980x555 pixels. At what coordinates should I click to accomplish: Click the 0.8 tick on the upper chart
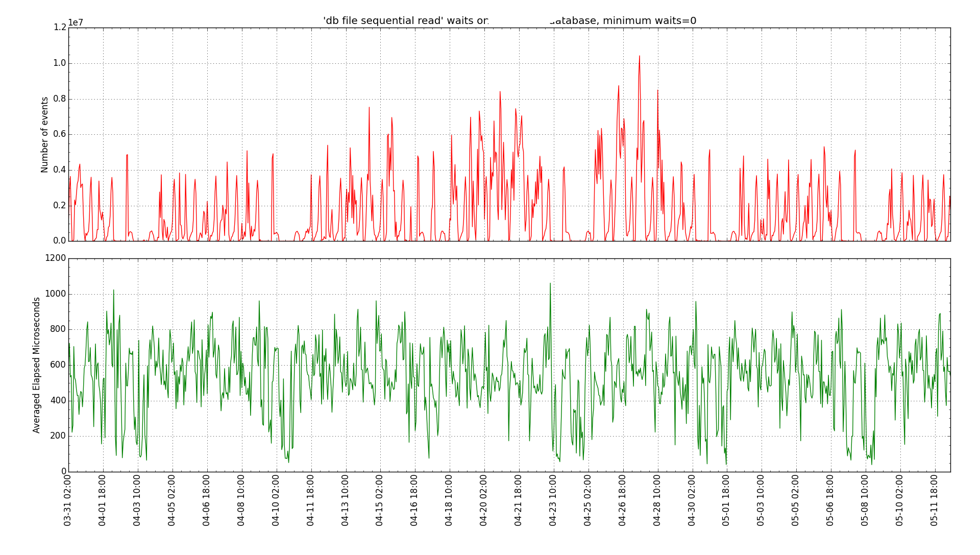(60, 99)
